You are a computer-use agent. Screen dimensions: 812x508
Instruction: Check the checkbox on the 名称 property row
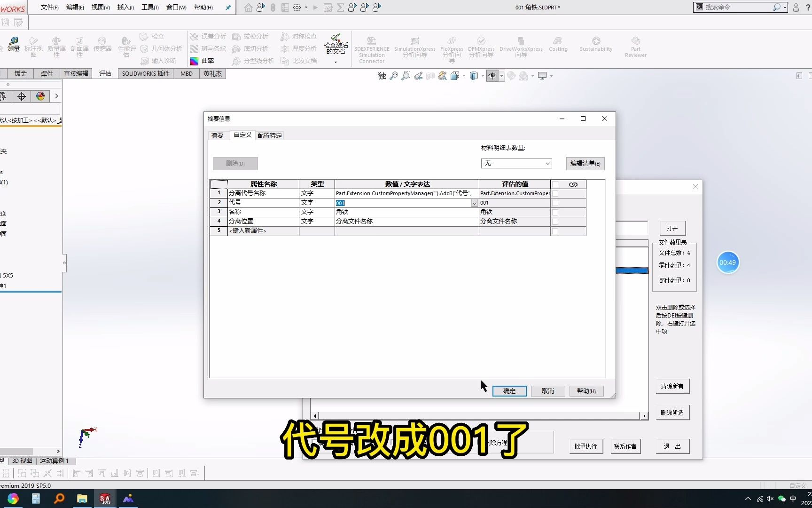555,212
